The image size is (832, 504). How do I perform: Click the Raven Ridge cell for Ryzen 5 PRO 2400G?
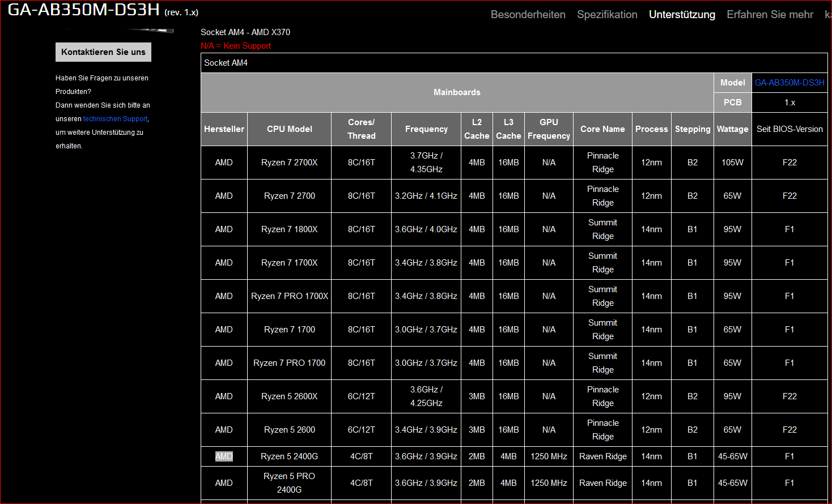pos(602,483)
